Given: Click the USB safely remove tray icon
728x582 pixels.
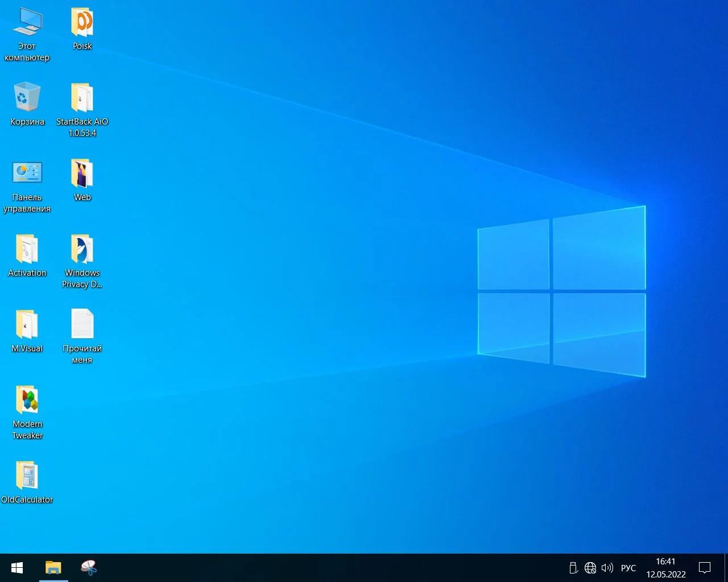Looking at the screenshot, I should click(x=573, y=568).
